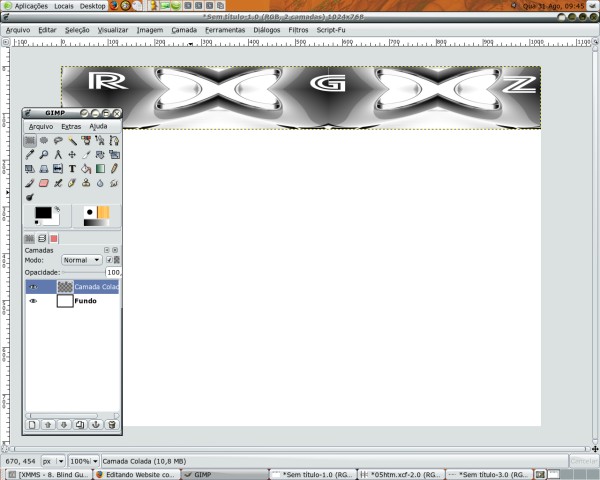Select the Perspective tool
The height and width of the screenshot is (480, 600).
(44, 169)
